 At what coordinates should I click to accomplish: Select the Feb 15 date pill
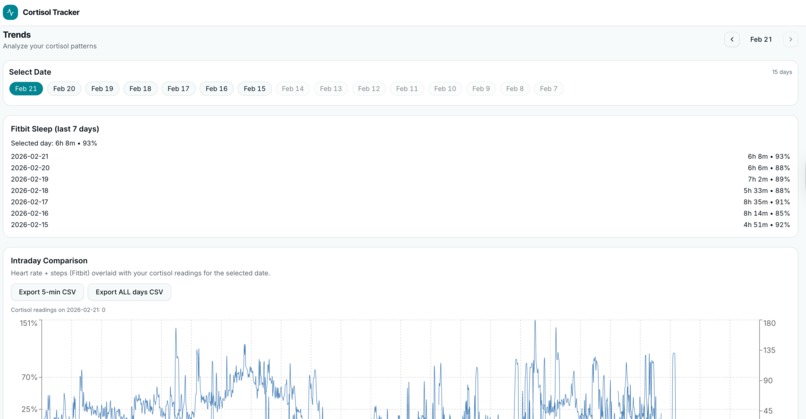click(x=254, y=88)
